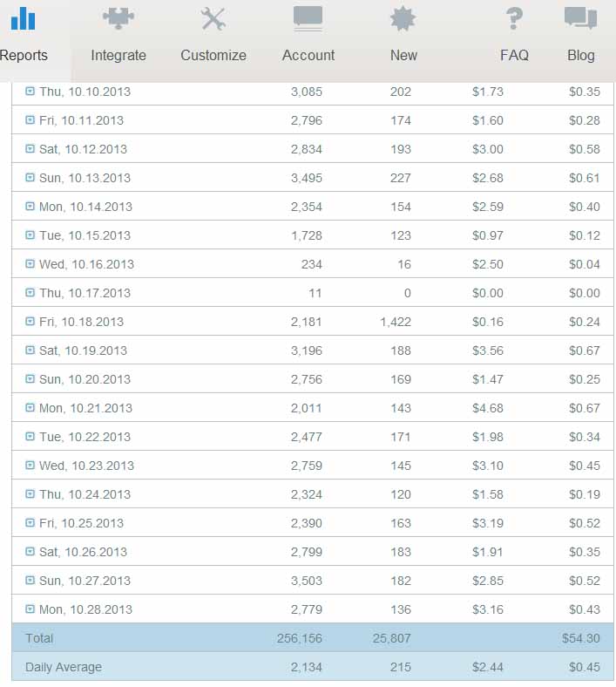
Task: Expand the Wed, 10.16.2013 row arrow
Action: click(30, 263)
